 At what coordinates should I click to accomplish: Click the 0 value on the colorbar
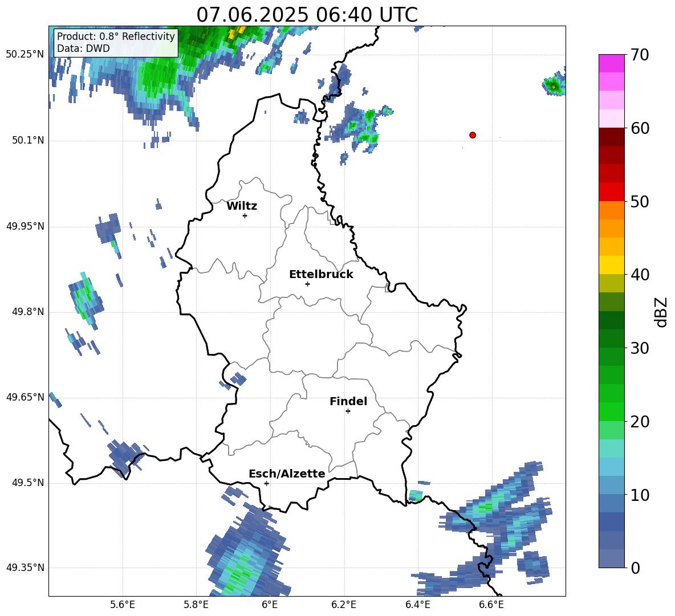coord(635,568)
